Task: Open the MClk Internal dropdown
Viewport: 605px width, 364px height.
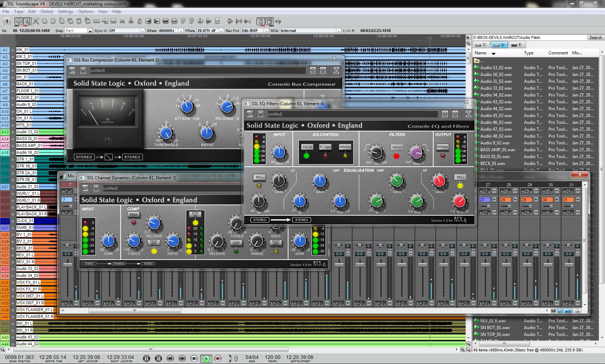Action: click(x=339, y=31)
